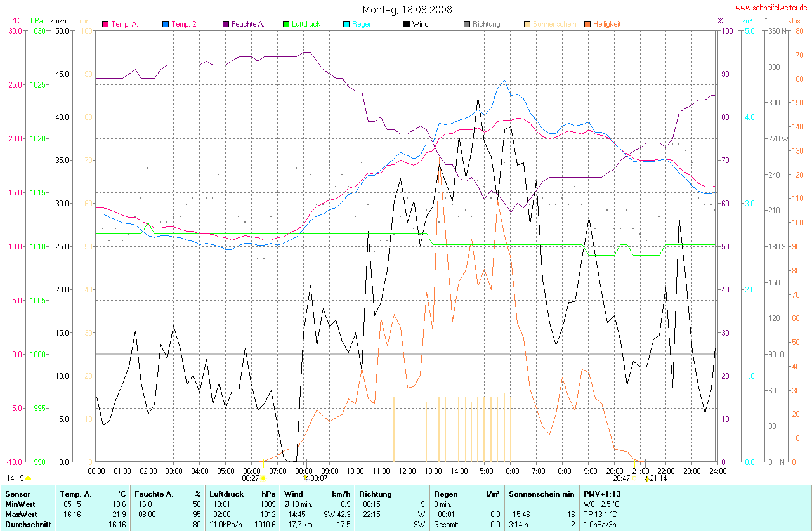
Task: Click the Sonnenschein min column header
Action: pyautogui.click(x=541, y=494)
